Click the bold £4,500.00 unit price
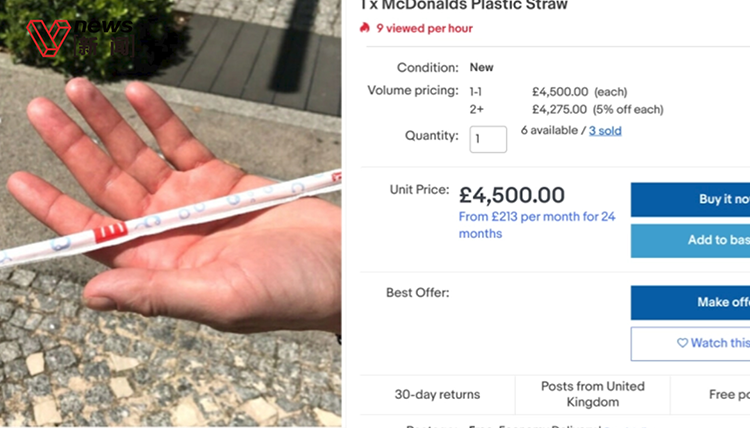 point(511,195)
